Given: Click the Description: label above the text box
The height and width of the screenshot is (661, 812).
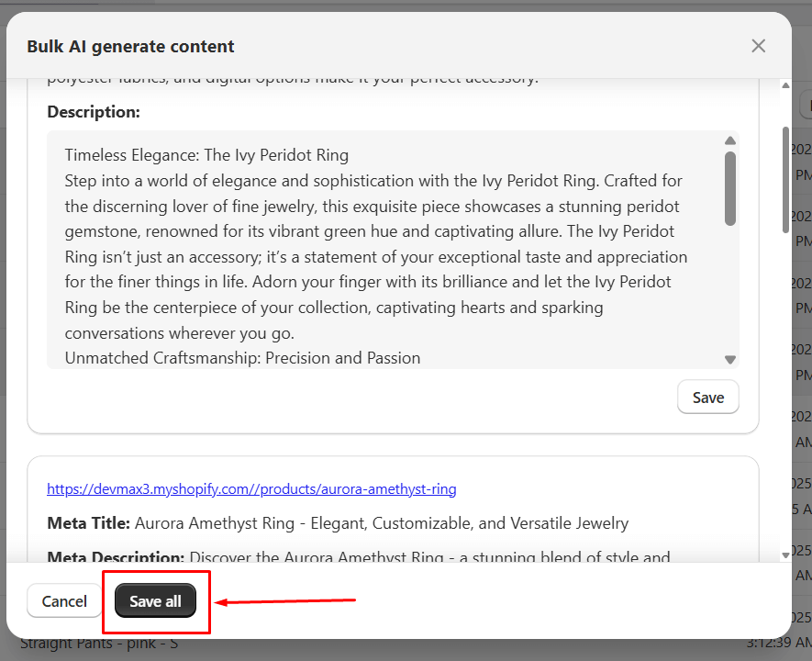Looking at the screenshot, I should [84, 111].
